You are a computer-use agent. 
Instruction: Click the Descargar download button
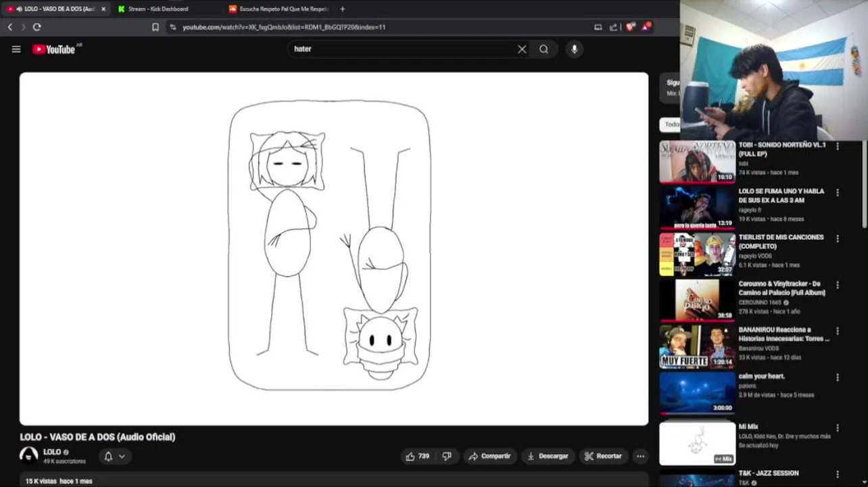(x=548, y=456)
